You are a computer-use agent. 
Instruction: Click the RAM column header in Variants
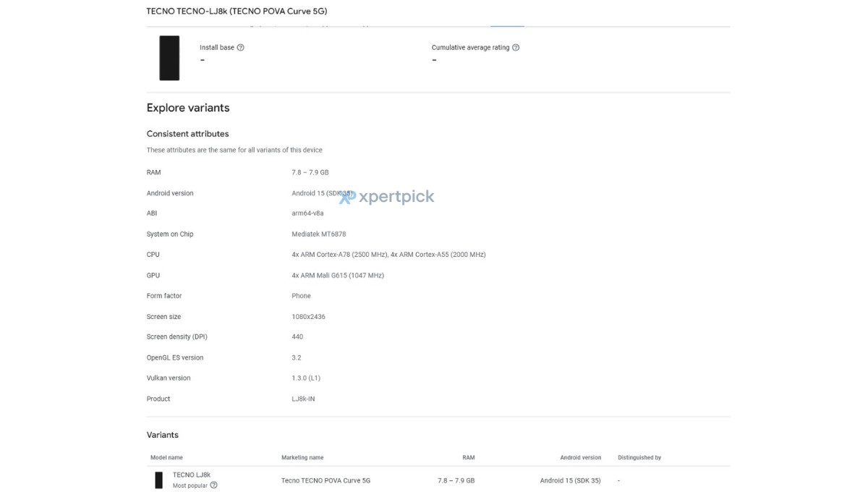[x=468, y=457]
